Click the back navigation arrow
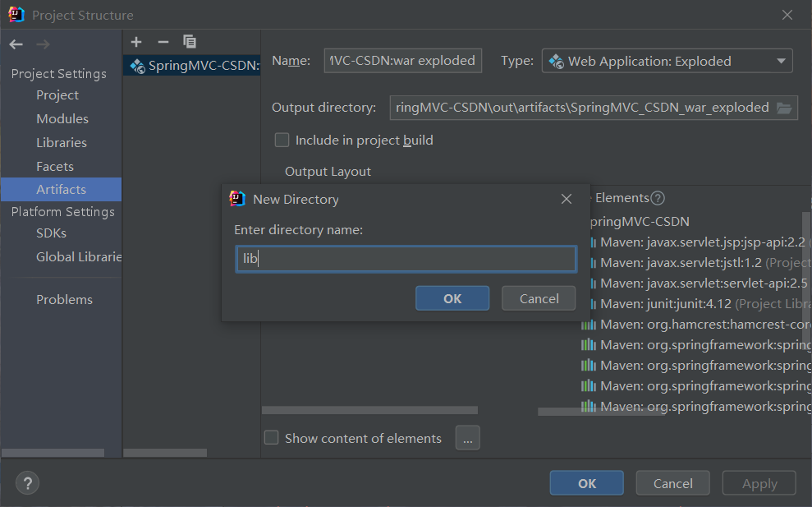 (x=16, y=44)
